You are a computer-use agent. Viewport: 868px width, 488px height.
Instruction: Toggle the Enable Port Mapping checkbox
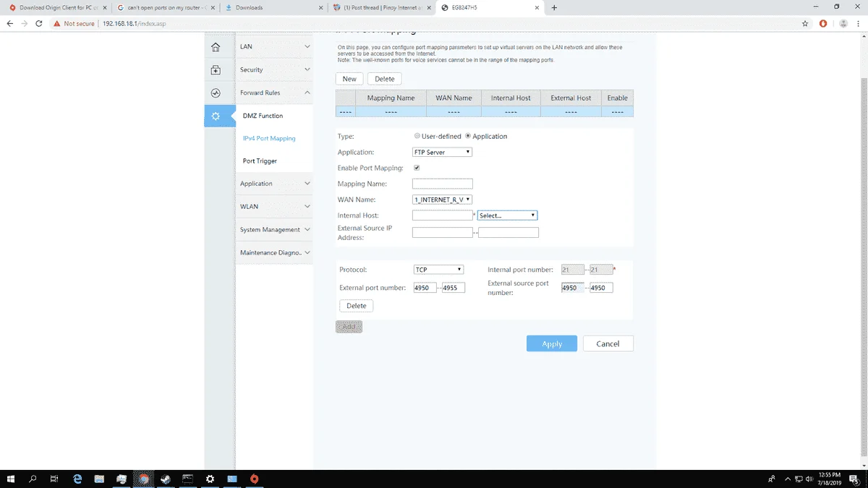click(417, 168)
